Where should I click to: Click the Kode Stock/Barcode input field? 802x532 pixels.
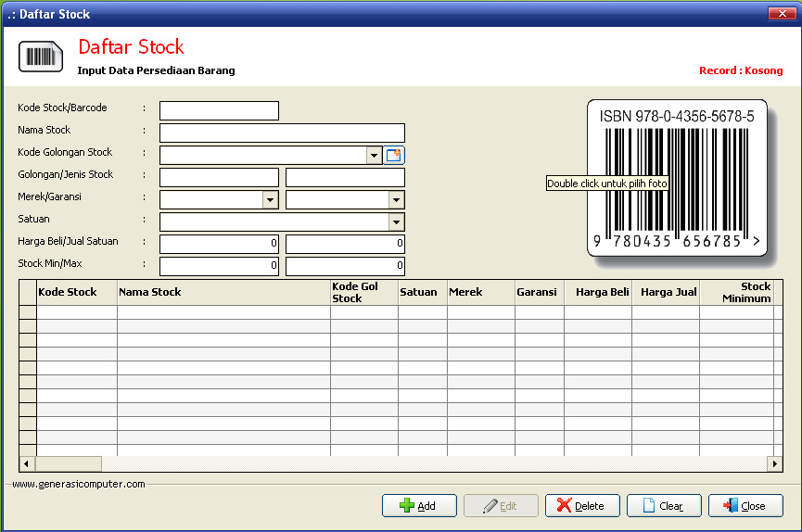click(219, 111)
